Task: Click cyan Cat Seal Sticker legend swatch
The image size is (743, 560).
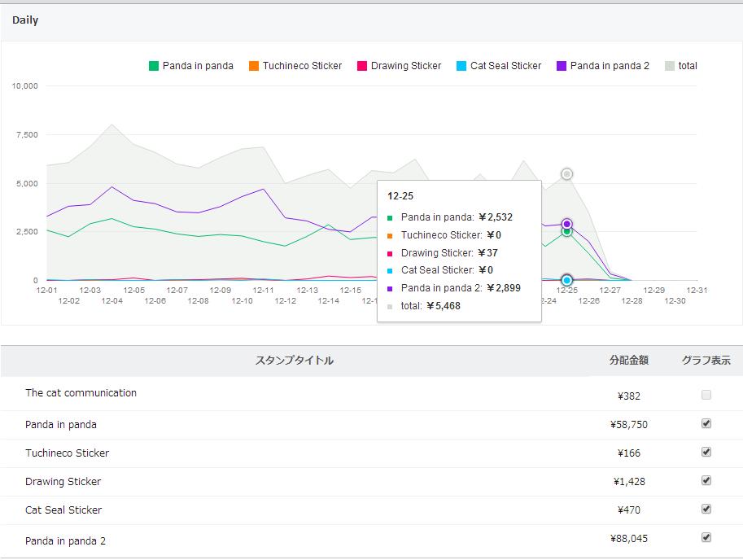Action: [461, 66]
